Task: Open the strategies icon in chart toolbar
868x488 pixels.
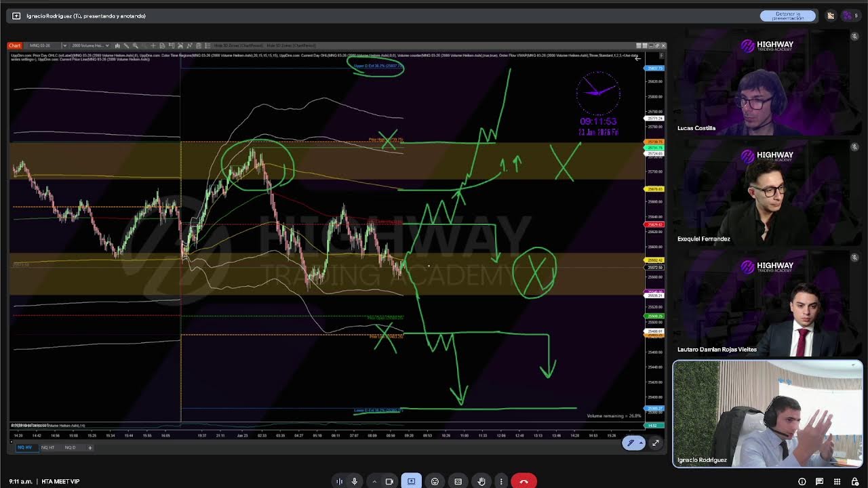Action: click(x=189, y=45)
